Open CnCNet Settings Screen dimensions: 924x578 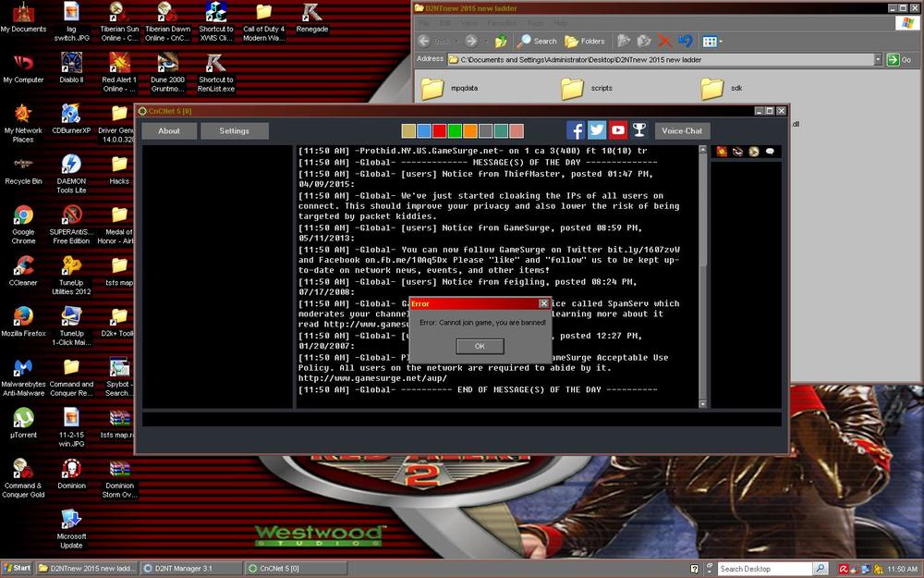click(x=235, y=131)
